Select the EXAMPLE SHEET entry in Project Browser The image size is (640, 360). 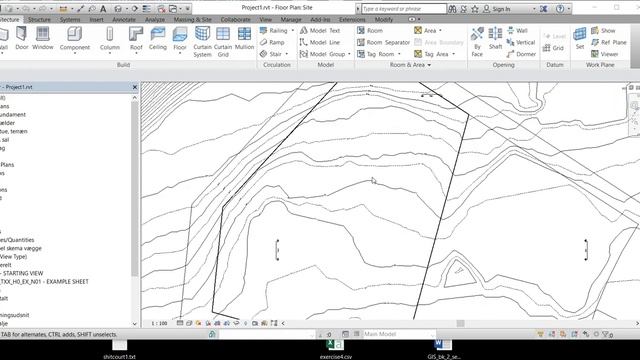44,282
